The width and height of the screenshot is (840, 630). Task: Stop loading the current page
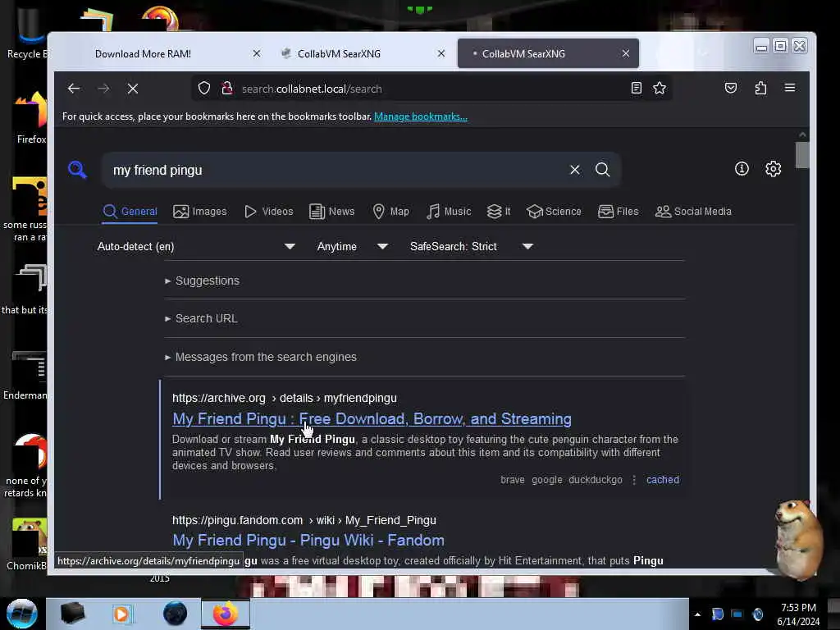pyautogui.click(x=133, y=89)
